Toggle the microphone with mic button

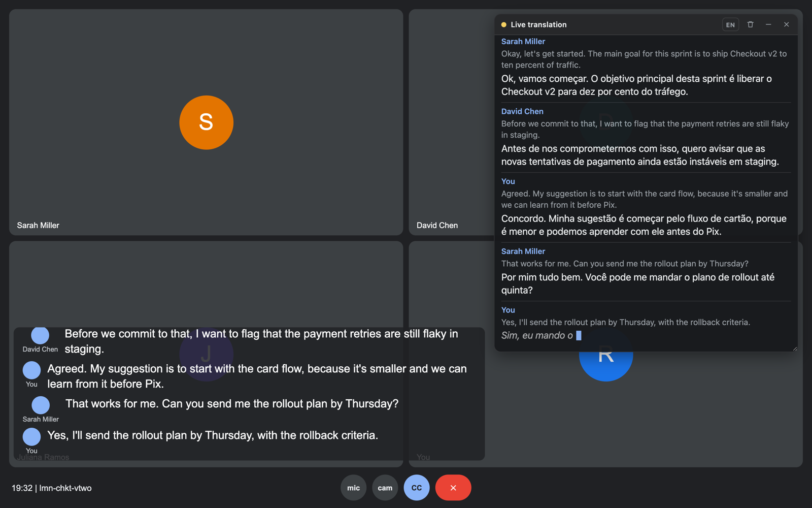(x=354, y=488)
